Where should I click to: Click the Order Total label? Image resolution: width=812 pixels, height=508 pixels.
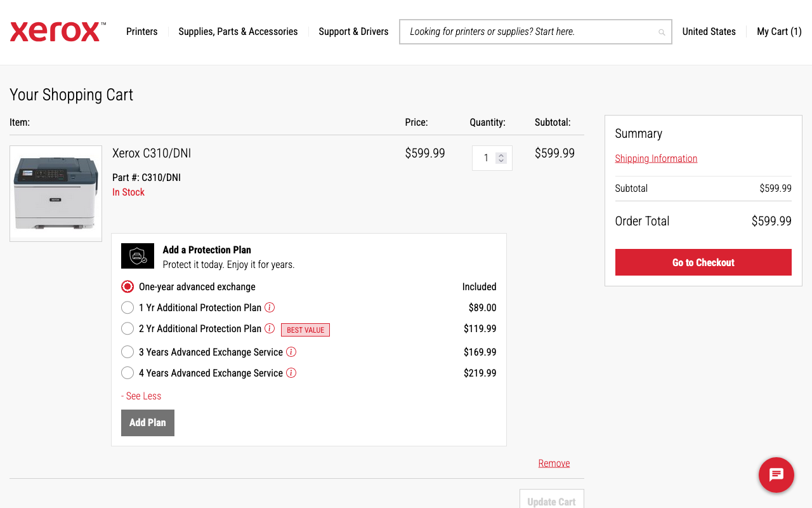tap(642, 221)
